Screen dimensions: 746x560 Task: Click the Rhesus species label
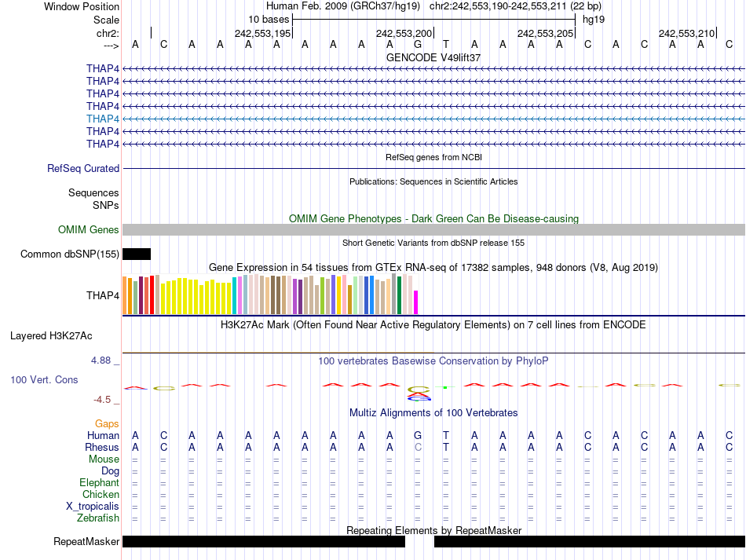click(101, 447)
